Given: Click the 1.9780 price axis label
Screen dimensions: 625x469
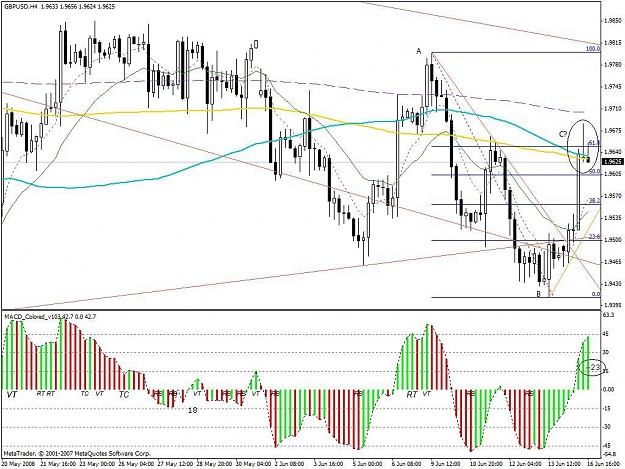Looking at the screenshot, I should click(x=613, y=64).
